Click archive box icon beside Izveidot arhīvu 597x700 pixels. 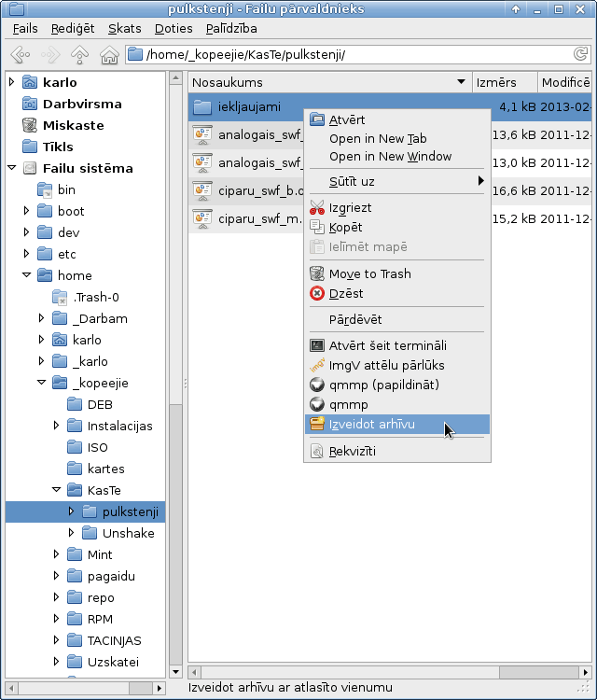(317, 424)
